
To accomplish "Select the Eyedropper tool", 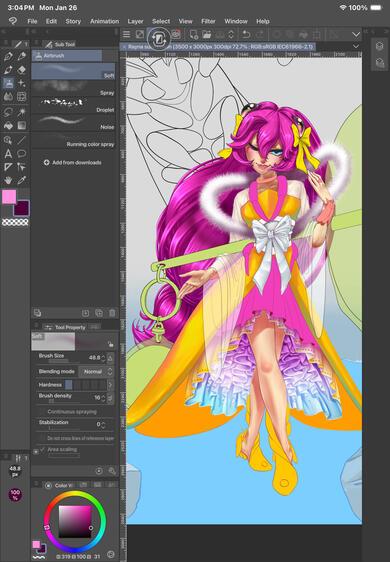I will pos(22,180).
